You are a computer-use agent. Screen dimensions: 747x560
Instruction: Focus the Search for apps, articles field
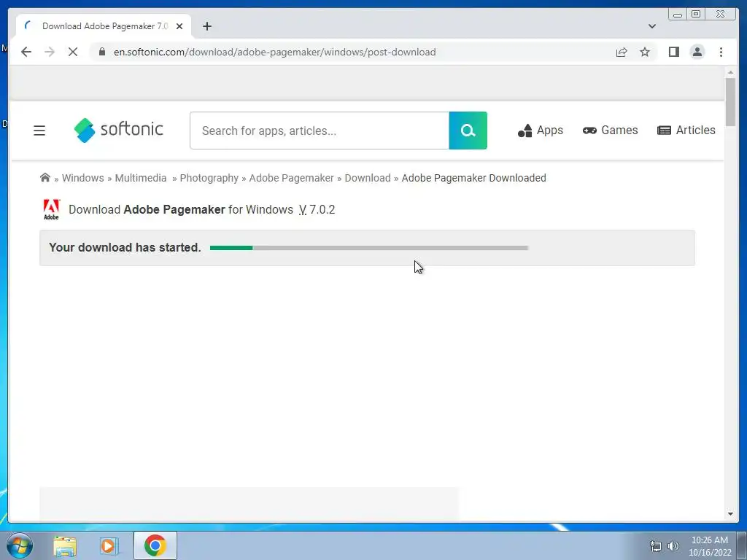[x=320, y=131]
